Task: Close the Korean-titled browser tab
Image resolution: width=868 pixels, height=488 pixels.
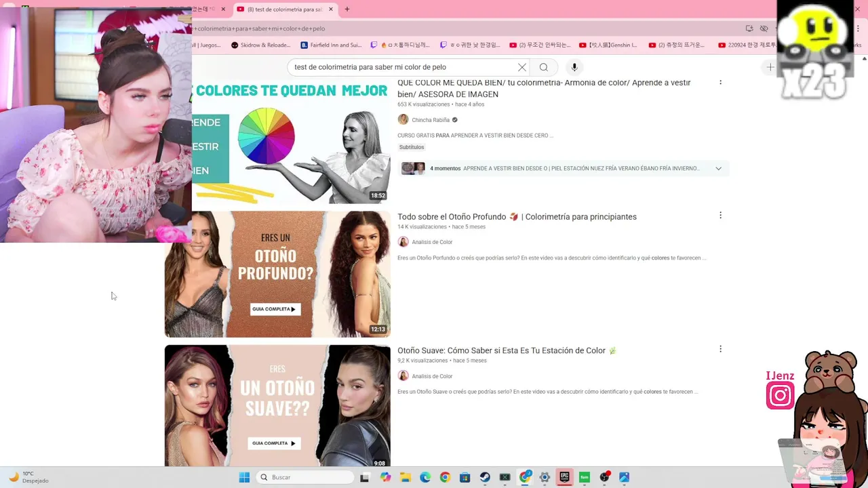Action: point(223,9)
